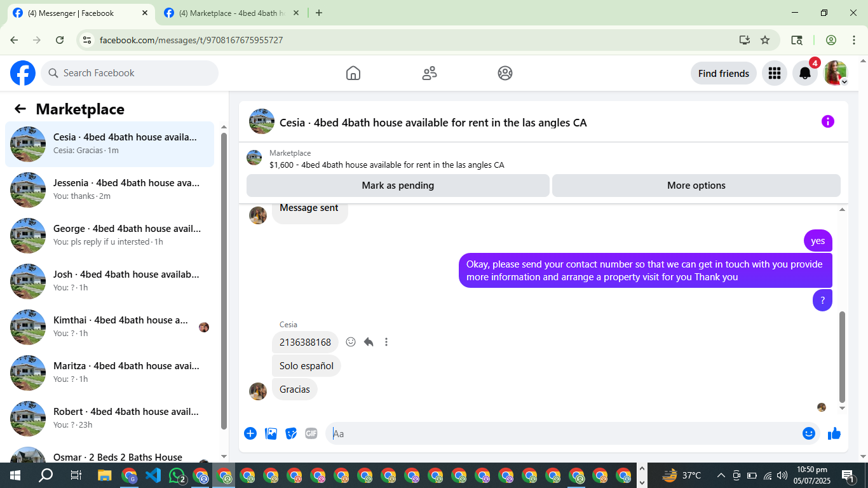Install app icon in address bar
Screen dimensions: 868x488
click(745, 40)
